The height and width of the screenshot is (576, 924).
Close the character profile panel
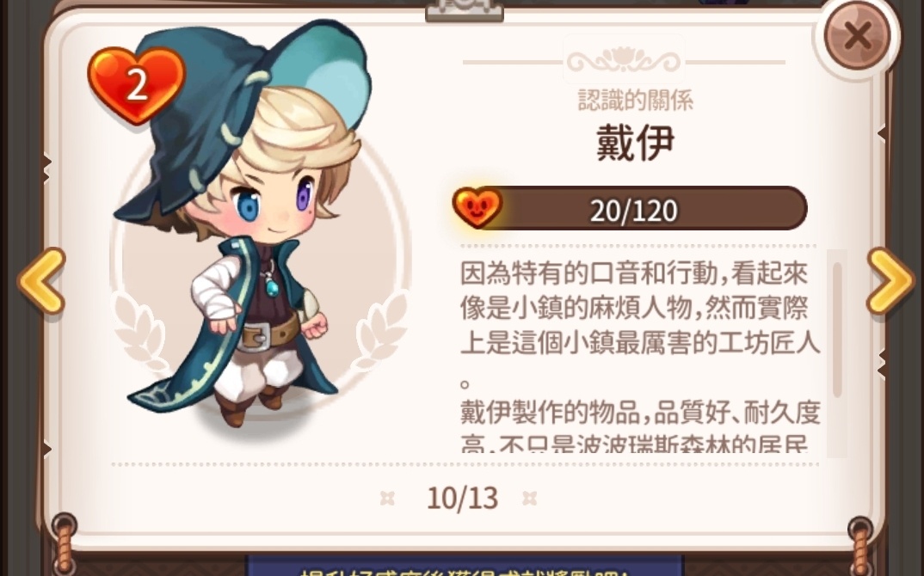857,36
